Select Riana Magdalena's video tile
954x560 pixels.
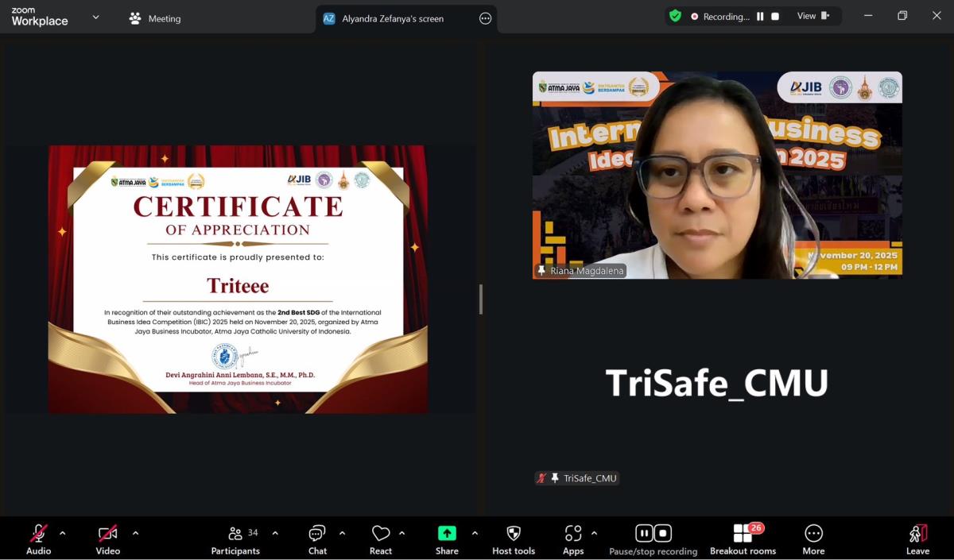[717, 175]
